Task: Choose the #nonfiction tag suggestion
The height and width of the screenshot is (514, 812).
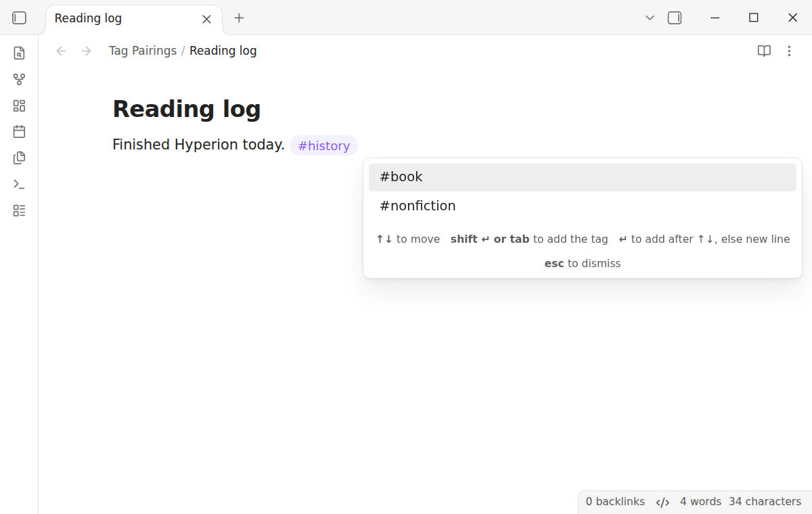Action: [x=583, y=206]
